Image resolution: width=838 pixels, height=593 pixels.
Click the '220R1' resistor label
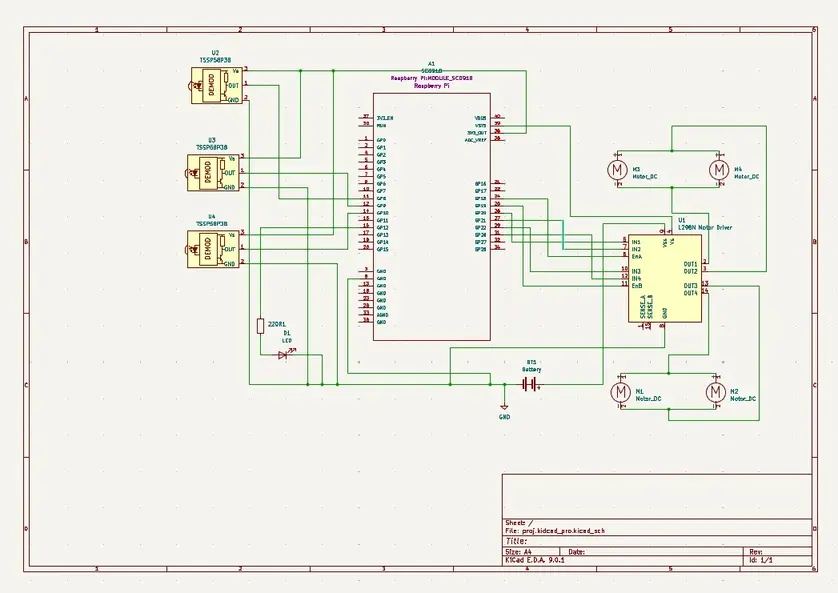tap(276, 324)
